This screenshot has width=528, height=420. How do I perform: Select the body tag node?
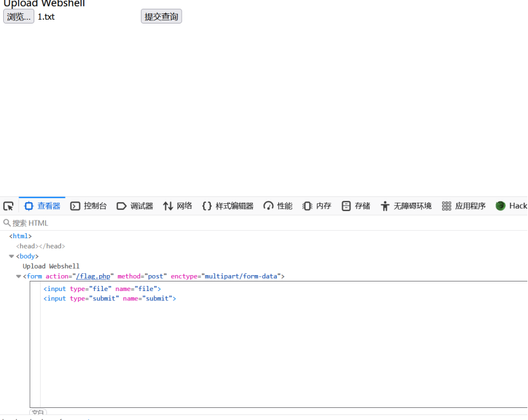pyautogui.click(x=27, y=256)
